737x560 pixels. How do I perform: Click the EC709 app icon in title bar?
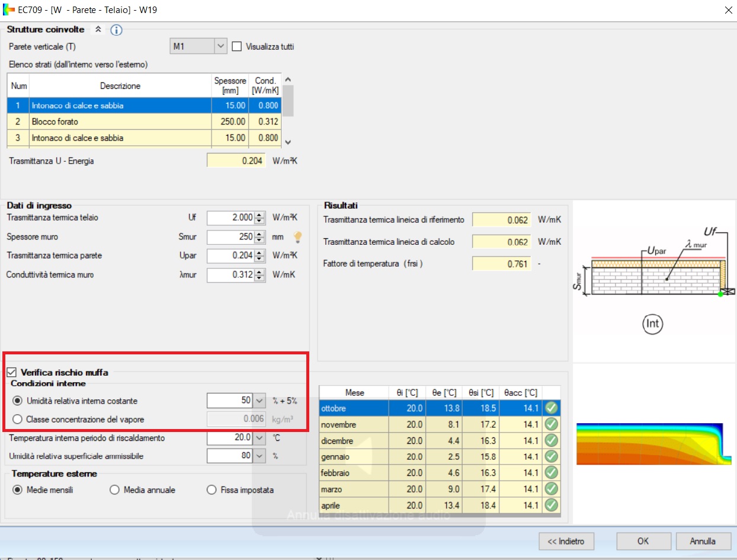click(x=8, y=9)
